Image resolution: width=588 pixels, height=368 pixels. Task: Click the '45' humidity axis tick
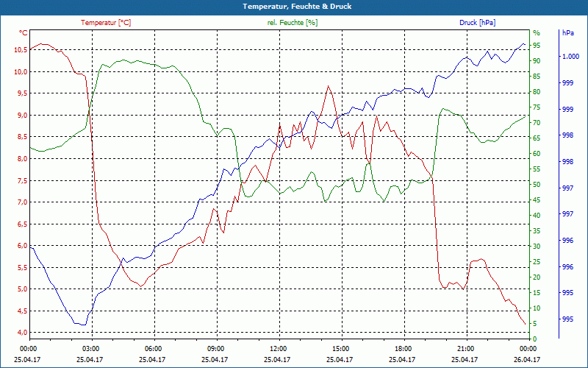[x=537, y=200]
